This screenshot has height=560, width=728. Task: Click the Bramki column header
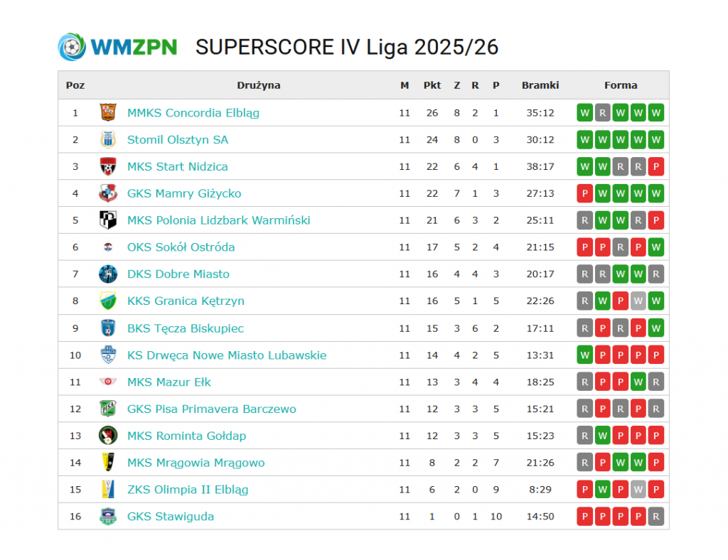540,85
